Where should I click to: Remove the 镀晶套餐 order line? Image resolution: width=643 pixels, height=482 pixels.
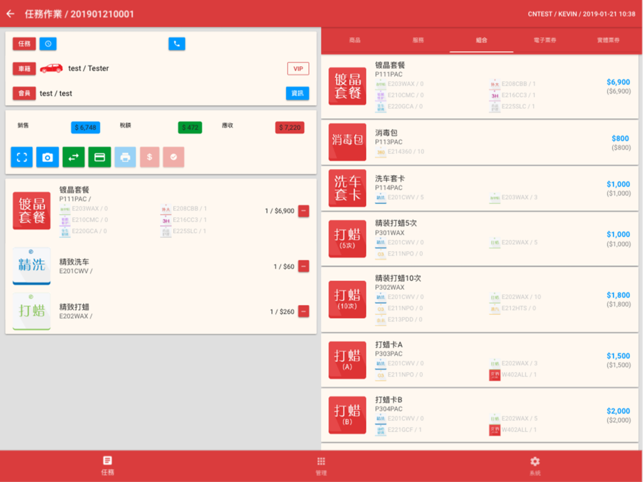click(303, 211)
